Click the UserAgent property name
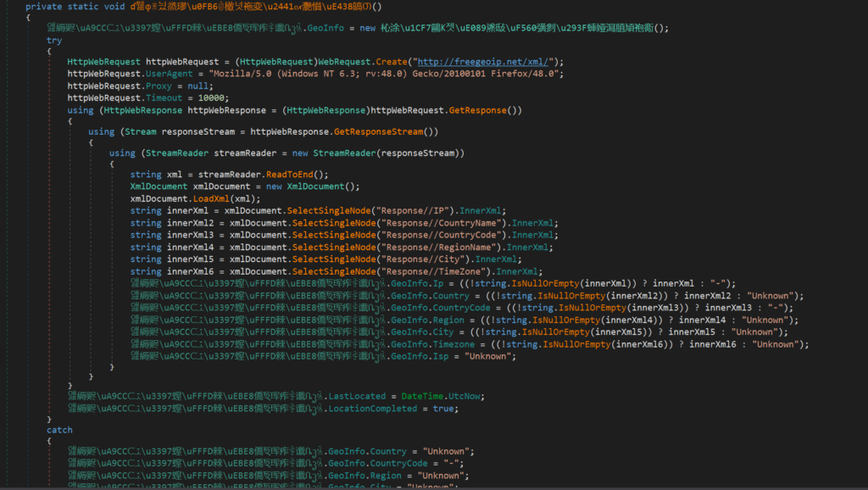Screen dimensions: 868x490 [x=169, y=74]
